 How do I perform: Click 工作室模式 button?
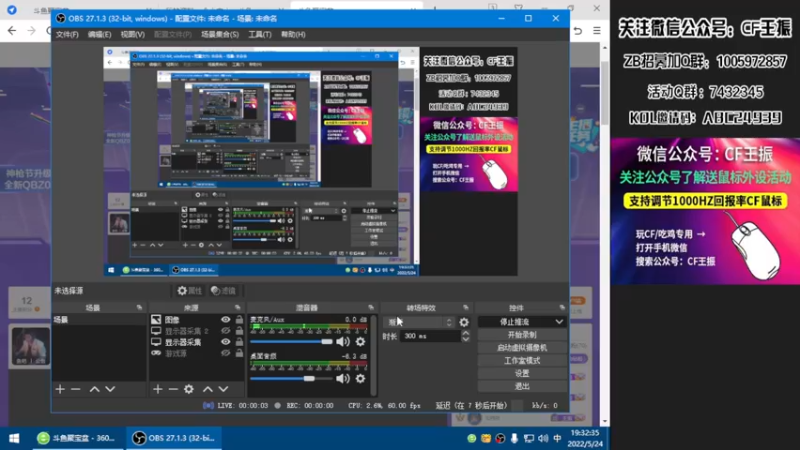522,361
